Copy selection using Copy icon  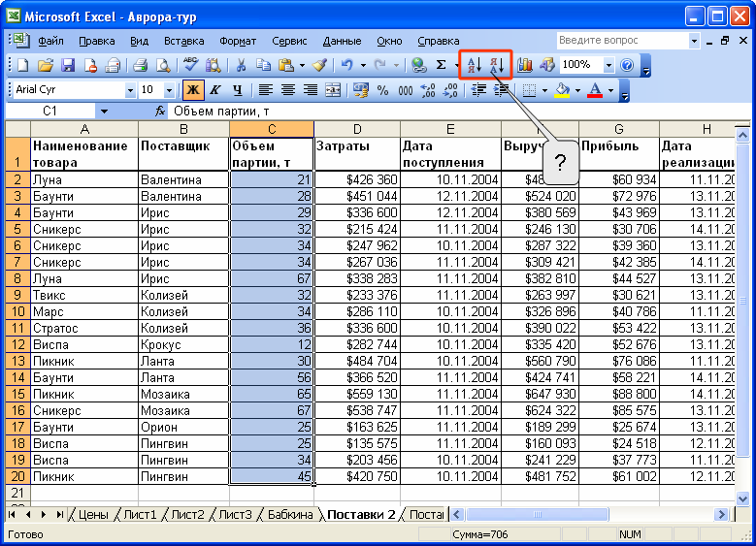pyautogui.click(x=263, y=65)
